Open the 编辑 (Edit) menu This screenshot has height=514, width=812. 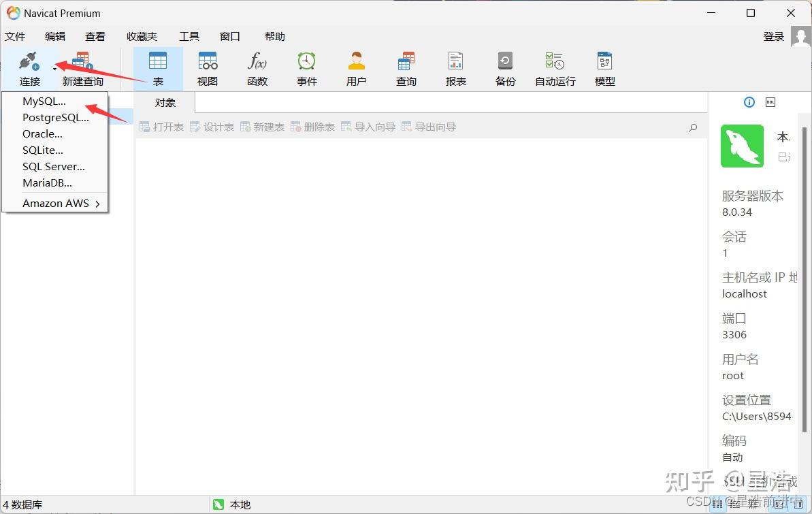55,36
